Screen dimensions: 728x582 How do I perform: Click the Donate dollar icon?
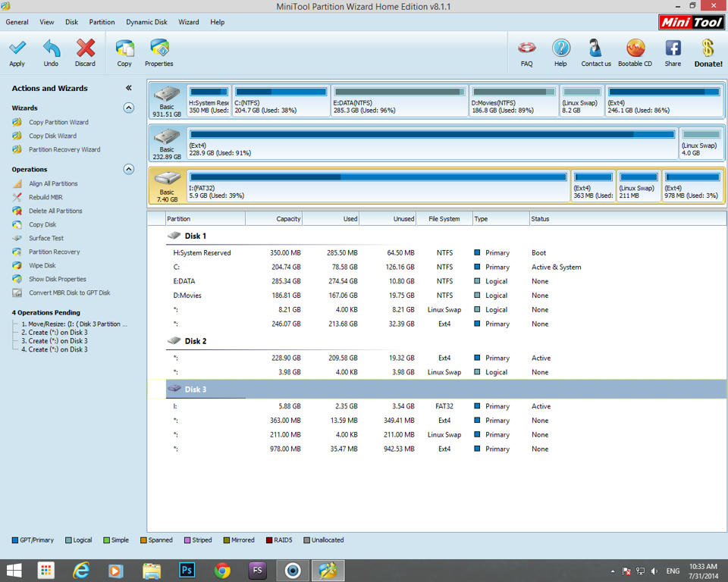[x=708, y=49]
